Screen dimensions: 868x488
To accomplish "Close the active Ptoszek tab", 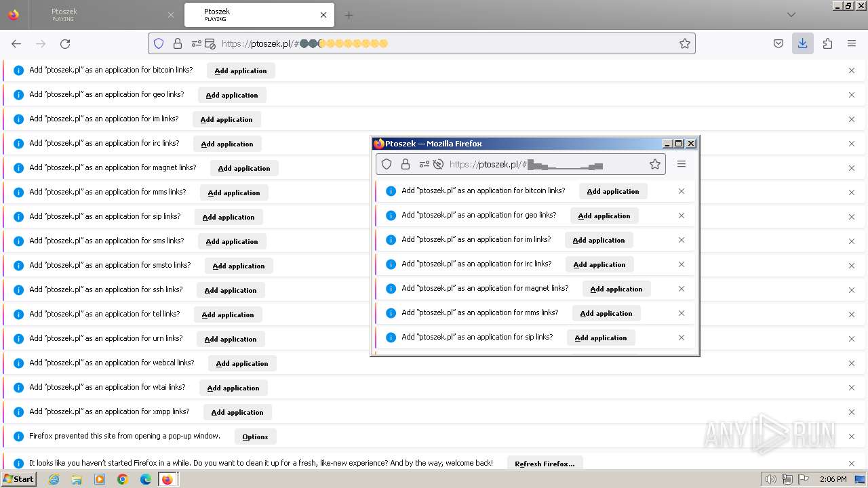I will (323, 15).
